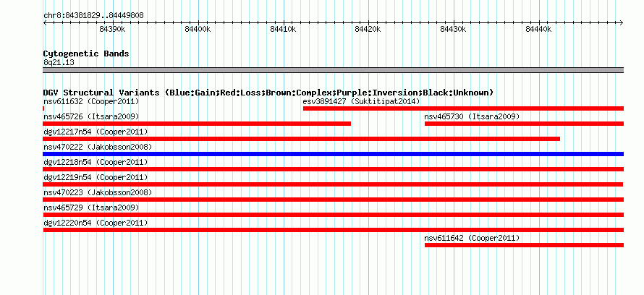Click the ruler's right arrowhead

622,22
